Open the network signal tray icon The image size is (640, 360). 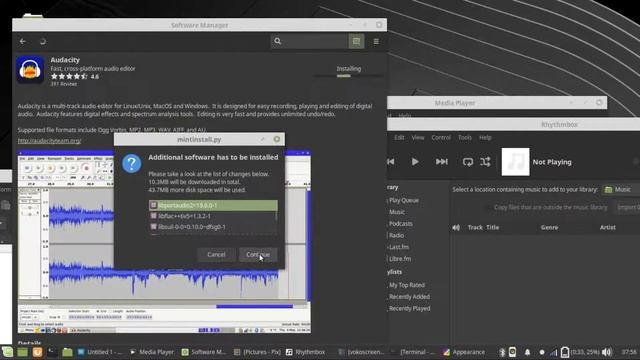[x=553, y=352]
